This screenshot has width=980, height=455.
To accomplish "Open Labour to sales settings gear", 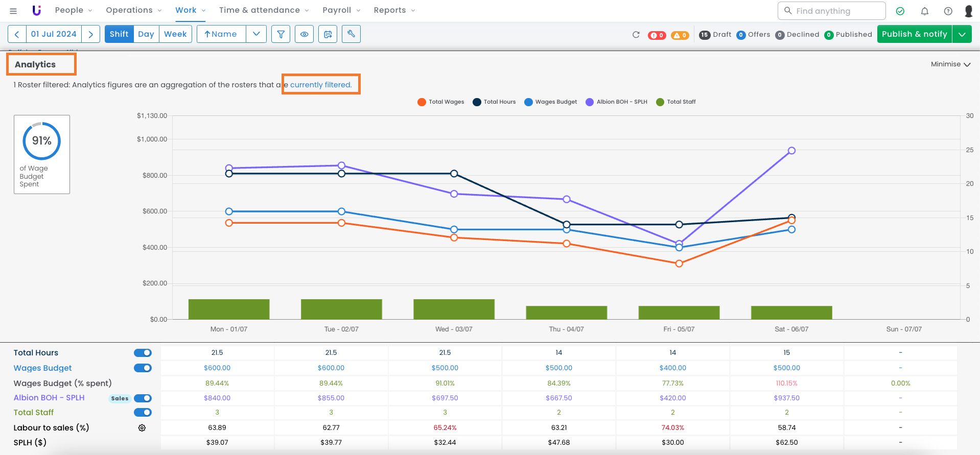I will [x=142, y=428].
